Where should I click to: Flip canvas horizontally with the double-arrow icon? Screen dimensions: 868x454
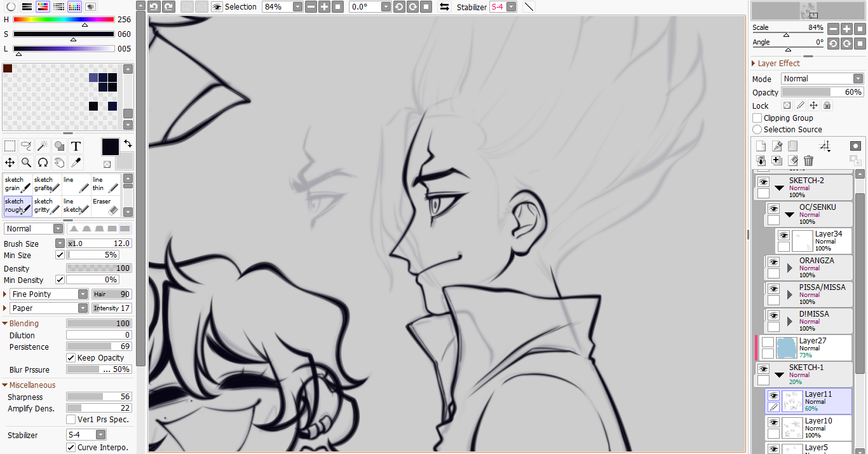[444, 7]
